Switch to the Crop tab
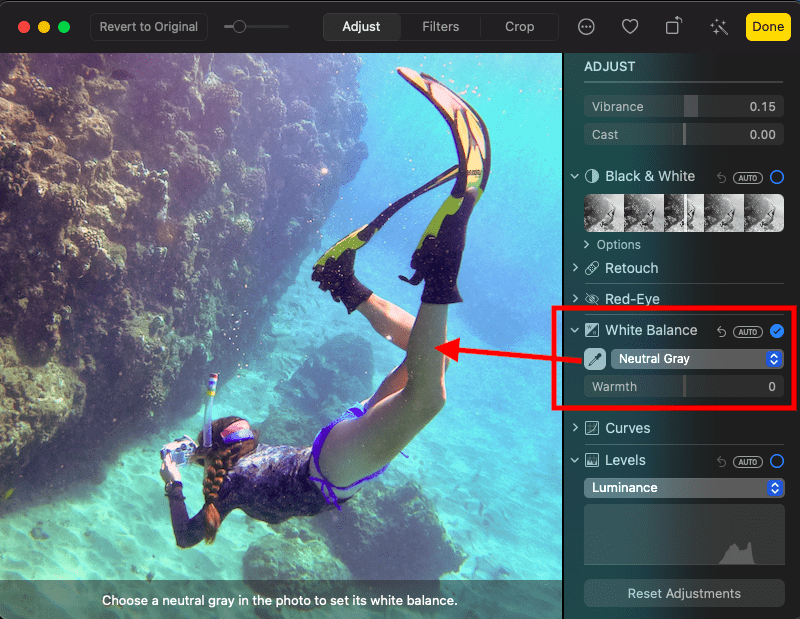 pos(519,27)
